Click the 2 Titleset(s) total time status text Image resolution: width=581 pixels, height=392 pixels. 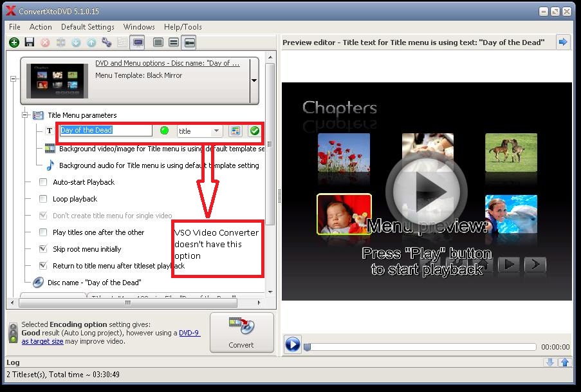coord(63,375)
